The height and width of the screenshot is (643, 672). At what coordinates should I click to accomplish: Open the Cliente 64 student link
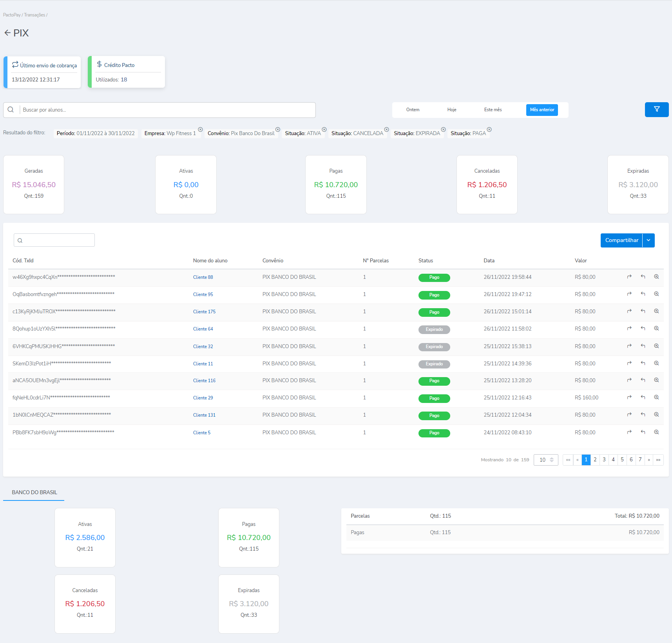pos(203,329)
